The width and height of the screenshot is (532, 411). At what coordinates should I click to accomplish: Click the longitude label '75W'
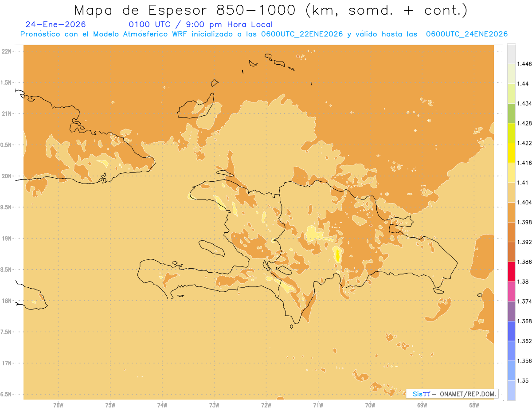(110, 405)
